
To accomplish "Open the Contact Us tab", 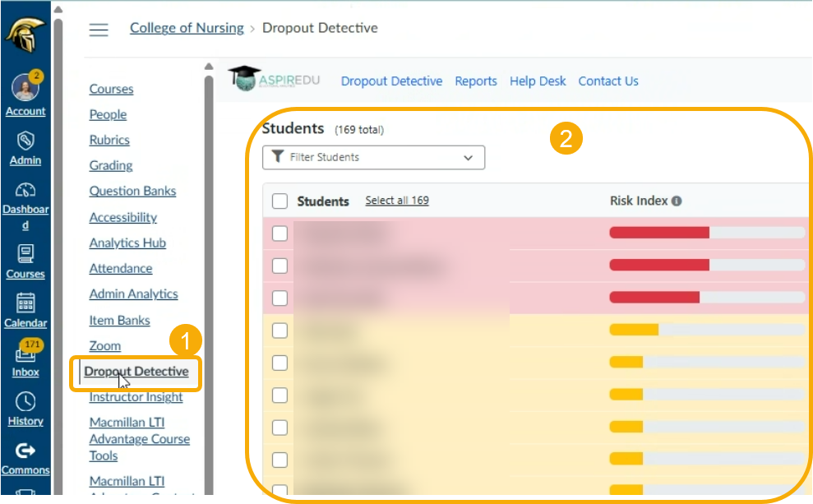I will pos(608,81).
